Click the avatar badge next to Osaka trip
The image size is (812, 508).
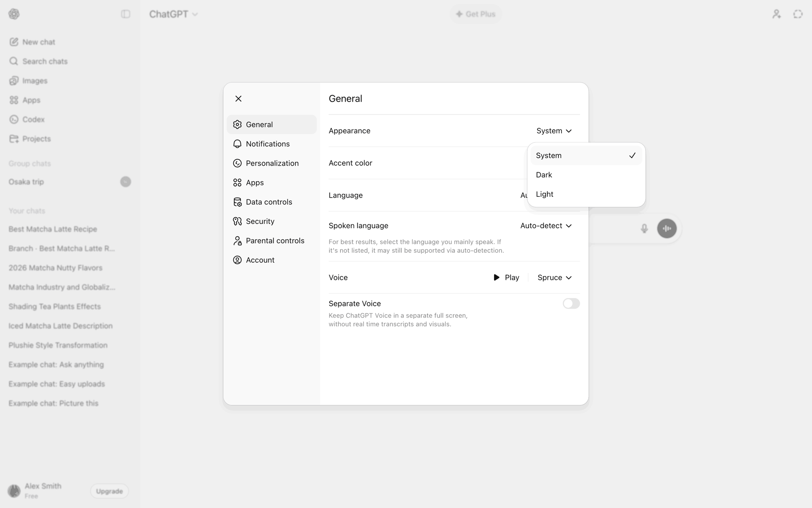click(126, 182)
